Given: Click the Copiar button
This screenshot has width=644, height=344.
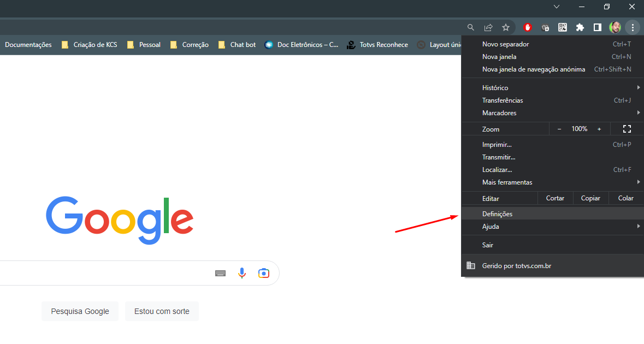Looking at the screenshot, I should point(590,198).
